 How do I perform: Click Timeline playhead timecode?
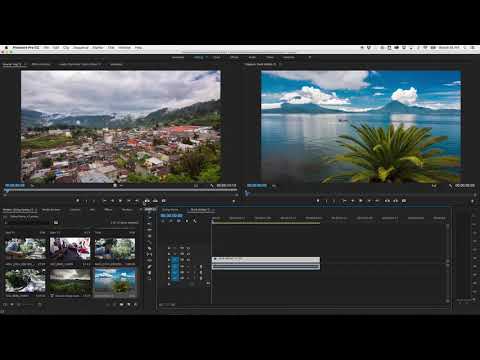171,216
